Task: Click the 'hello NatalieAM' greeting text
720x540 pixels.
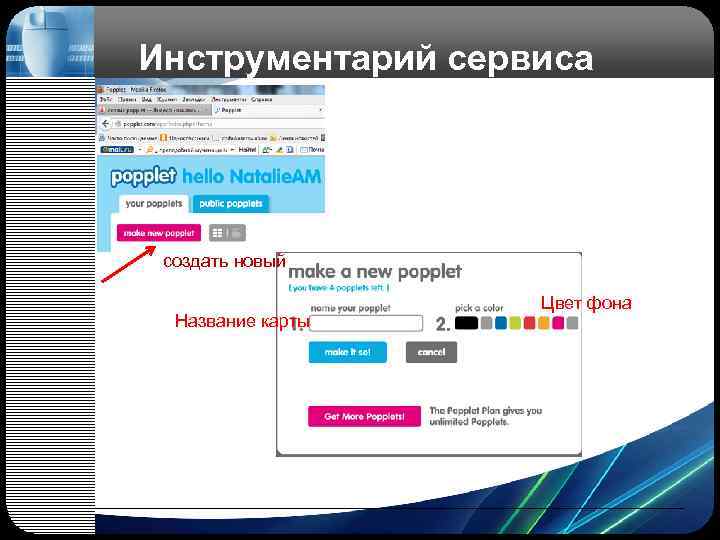Action: point(252,176)
